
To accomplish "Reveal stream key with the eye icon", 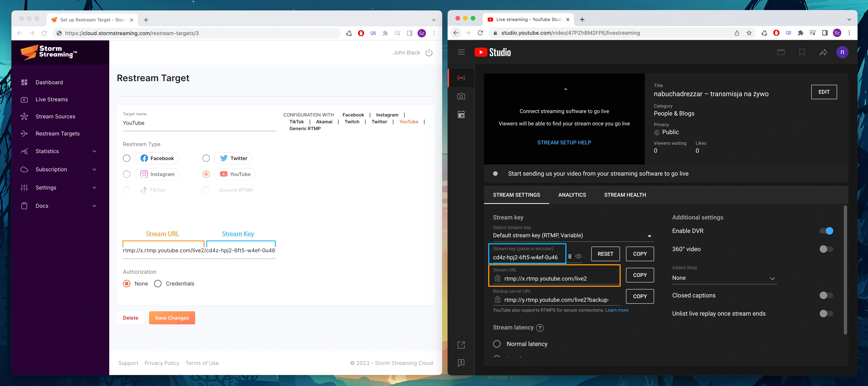I will [578, 256].
